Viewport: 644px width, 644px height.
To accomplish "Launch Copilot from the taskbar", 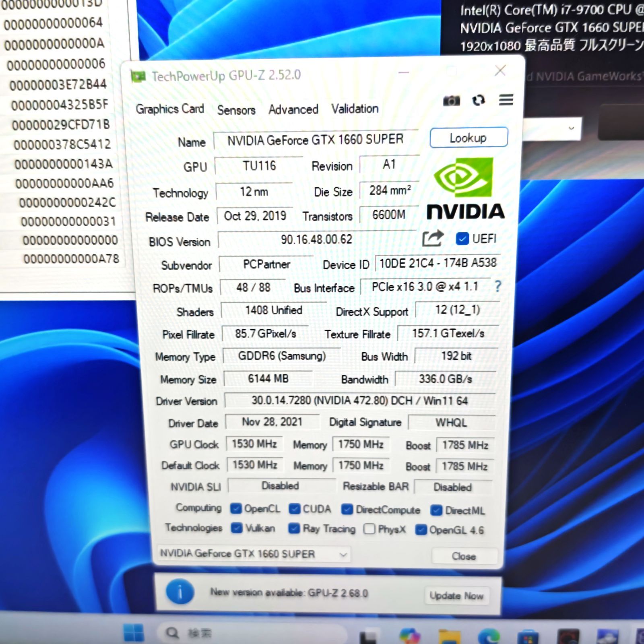I will [409, 636].
